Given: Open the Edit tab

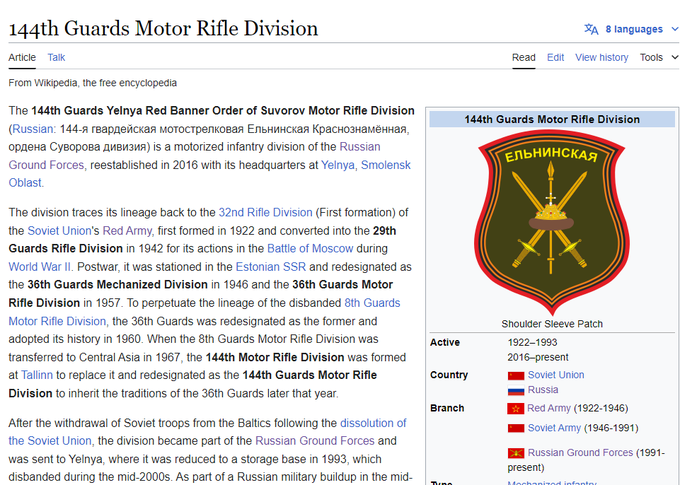Looking at the screenshot, I should pos(555,57).
